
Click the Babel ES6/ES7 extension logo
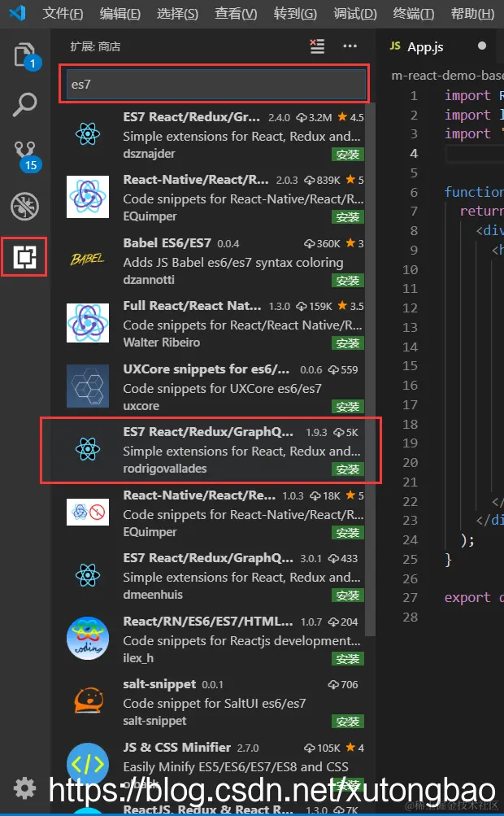[x=87, y=259]
